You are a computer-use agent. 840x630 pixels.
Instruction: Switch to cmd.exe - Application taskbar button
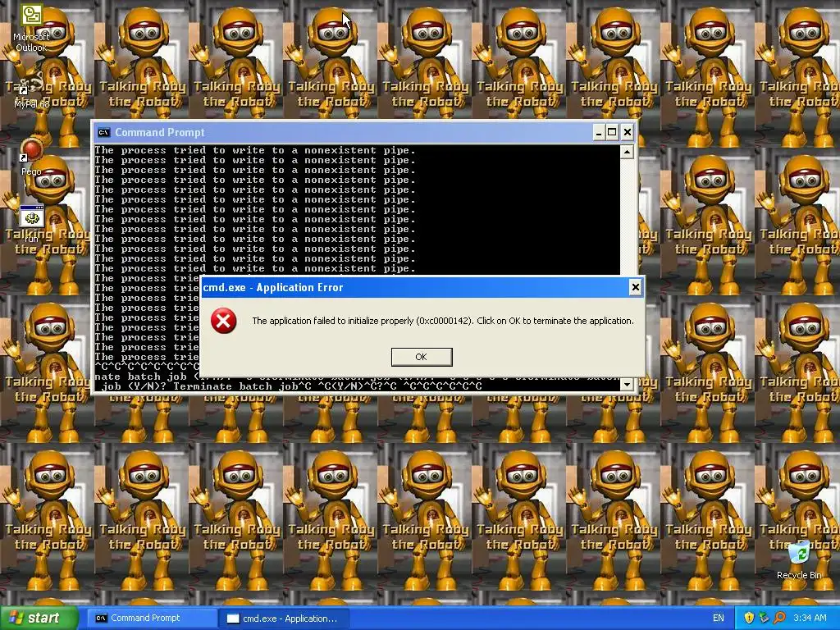point(284,618)
